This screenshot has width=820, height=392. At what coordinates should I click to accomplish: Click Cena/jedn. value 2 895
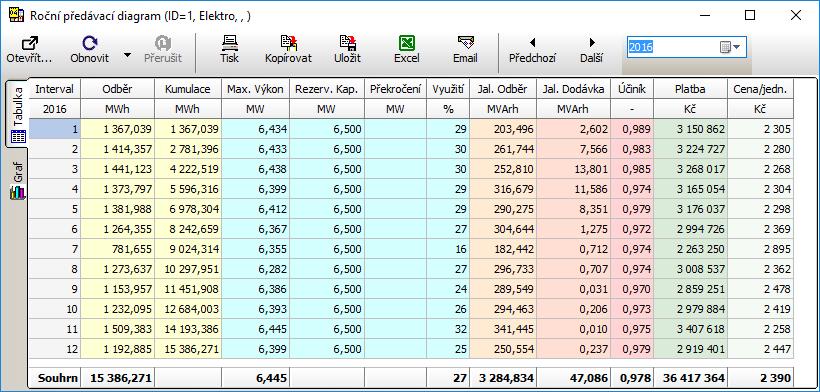pyautogui.click(x=760, y=249)
